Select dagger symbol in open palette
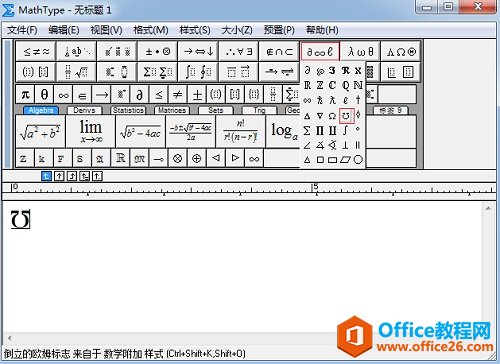The width and height of the screenshot is (500, 364). tap(358, 100)
